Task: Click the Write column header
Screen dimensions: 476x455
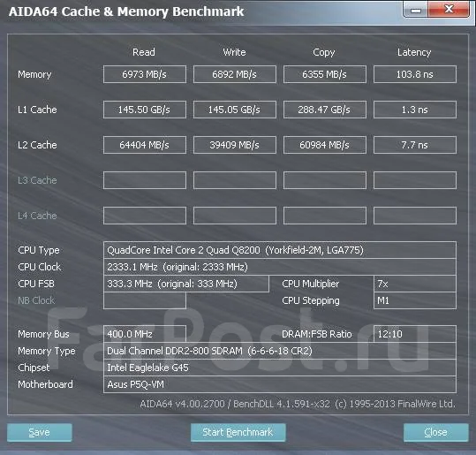Action: click(x=234, y=52)
